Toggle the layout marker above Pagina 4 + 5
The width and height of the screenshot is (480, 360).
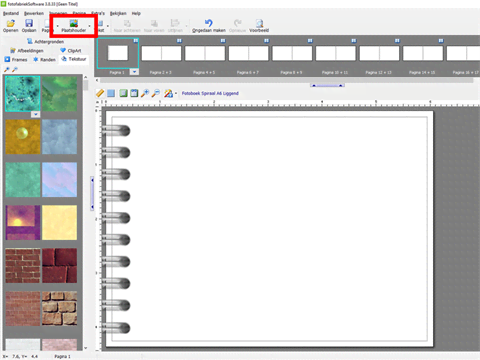pos(223,41)
